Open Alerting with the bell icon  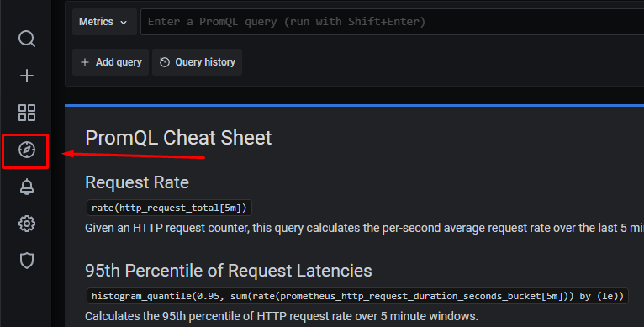[x=27, y=187]
